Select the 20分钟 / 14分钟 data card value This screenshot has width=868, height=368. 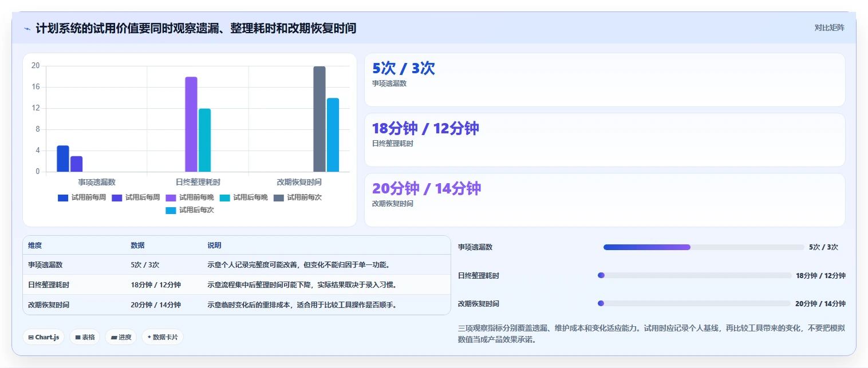(427, 188)
